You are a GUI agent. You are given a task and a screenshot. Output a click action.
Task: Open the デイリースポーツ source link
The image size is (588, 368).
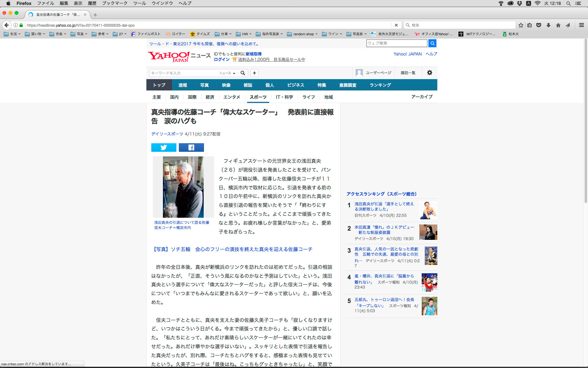167,134
